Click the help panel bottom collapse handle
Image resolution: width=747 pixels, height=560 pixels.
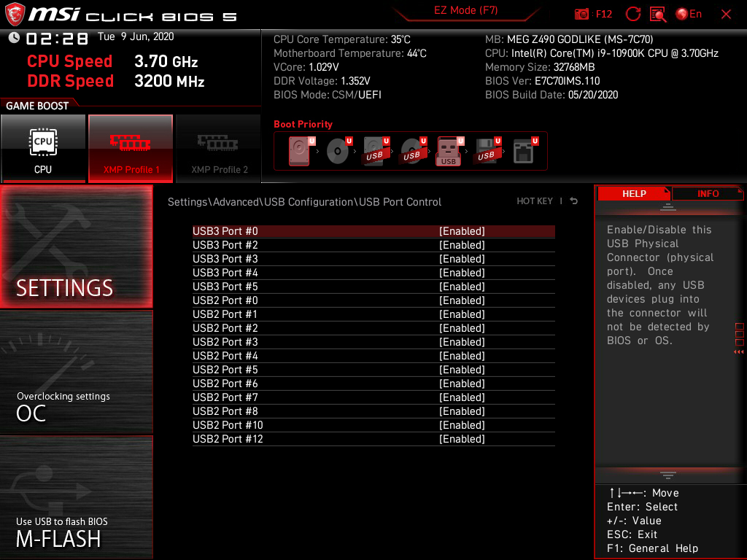coord(667,475)
